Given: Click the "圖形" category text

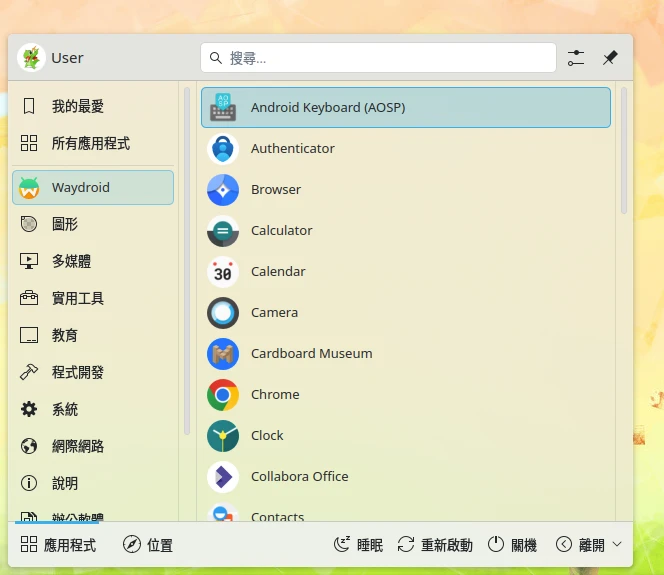Looking at the screenshot, I should (64, 224).
